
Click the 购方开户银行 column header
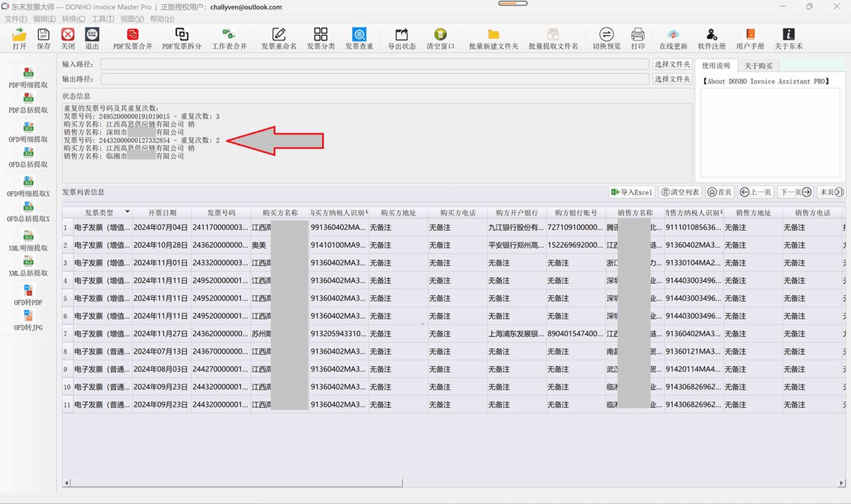tap(516, 213)
